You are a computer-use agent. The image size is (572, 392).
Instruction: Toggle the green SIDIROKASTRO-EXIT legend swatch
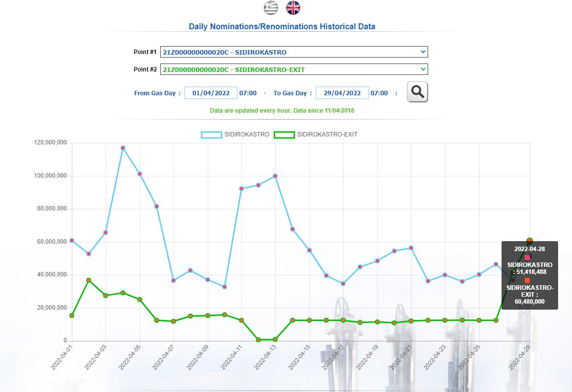(x=284, y=134)
